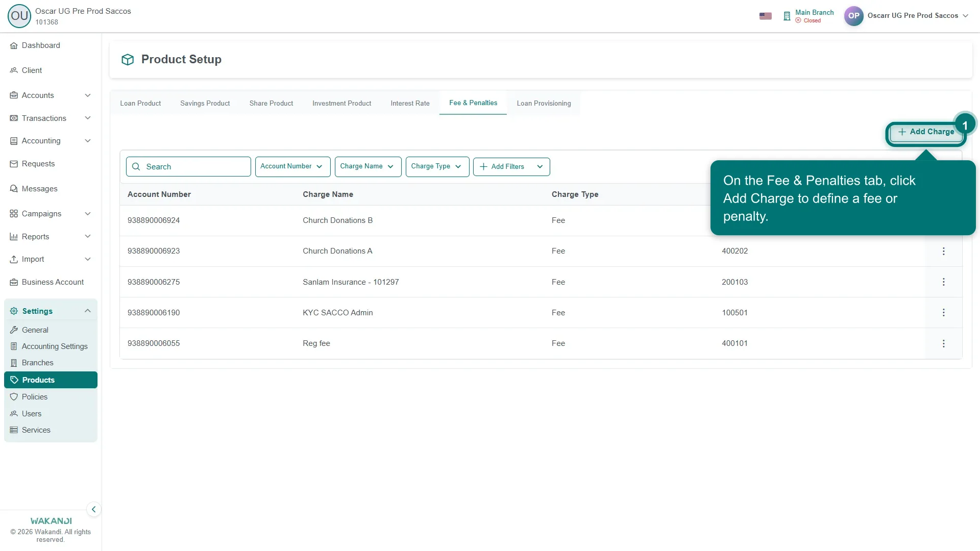Click the OU organization logo
This screenshot has height=551, width=980.
19,16
